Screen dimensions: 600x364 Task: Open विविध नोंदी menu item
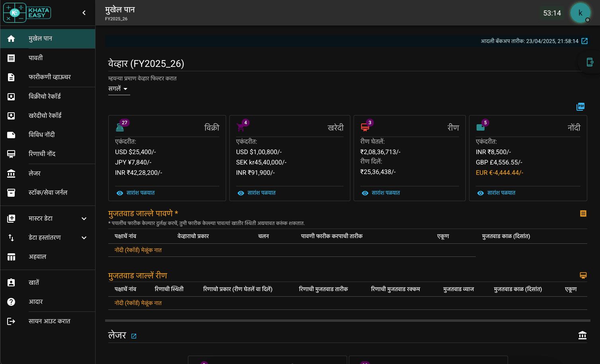tap(48, 135)
